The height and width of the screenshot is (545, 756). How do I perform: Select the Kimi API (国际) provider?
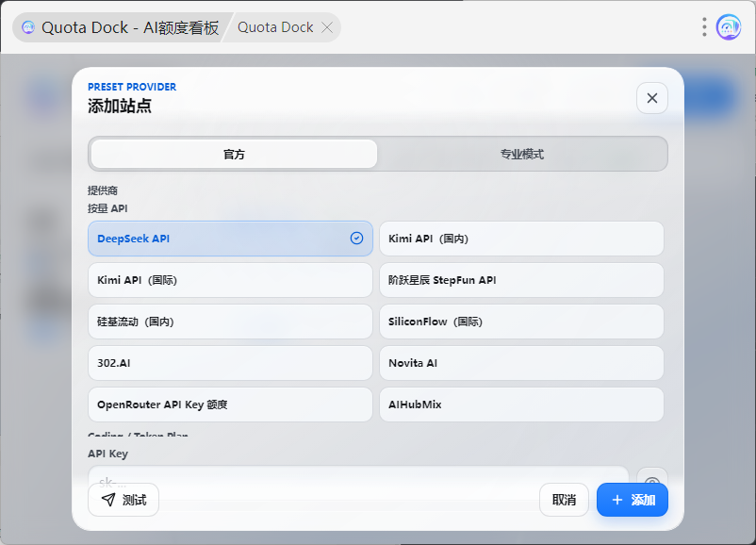point(230,280)
